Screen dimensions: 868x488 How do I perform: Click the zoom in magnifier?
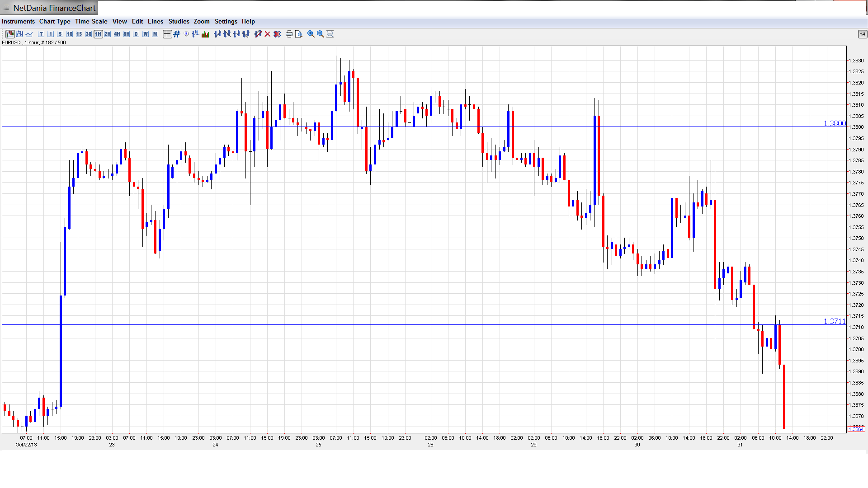point(311,34)
